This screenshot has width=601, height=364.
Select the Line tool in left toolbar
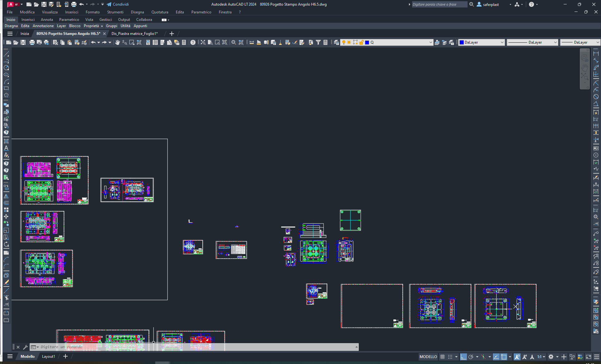click(6, 54)
